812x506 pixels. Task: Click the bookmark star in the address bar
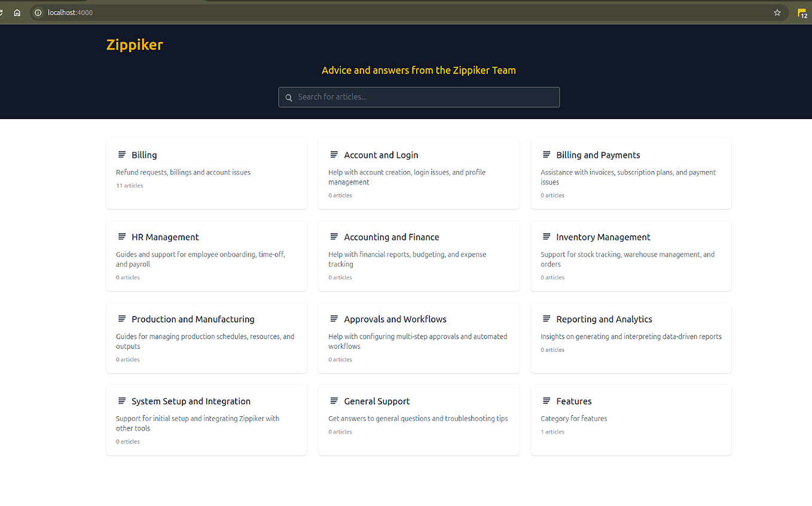(x=777, y=12)
